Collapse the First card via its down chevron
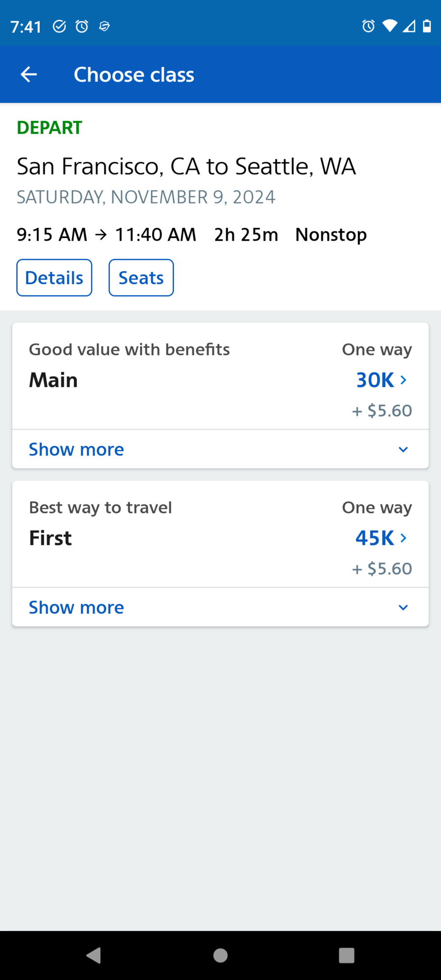Viewport: 441px width, 980px height. [403, 607]
